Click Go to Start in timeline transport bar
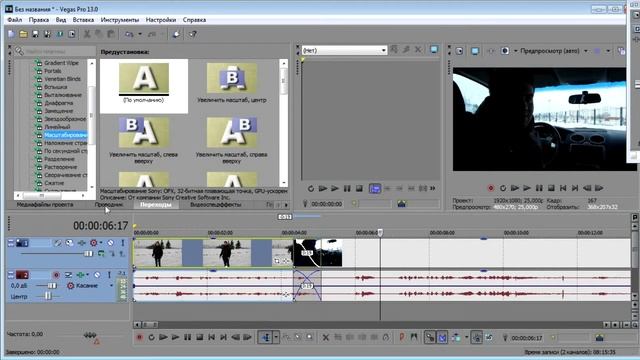The image size is (640, 360). click(x=211, y=337)
